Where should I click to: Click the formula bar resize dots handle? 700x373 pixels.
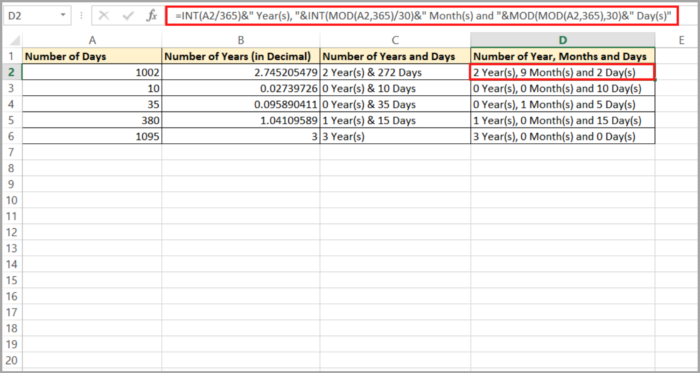(x=82, y=16)
